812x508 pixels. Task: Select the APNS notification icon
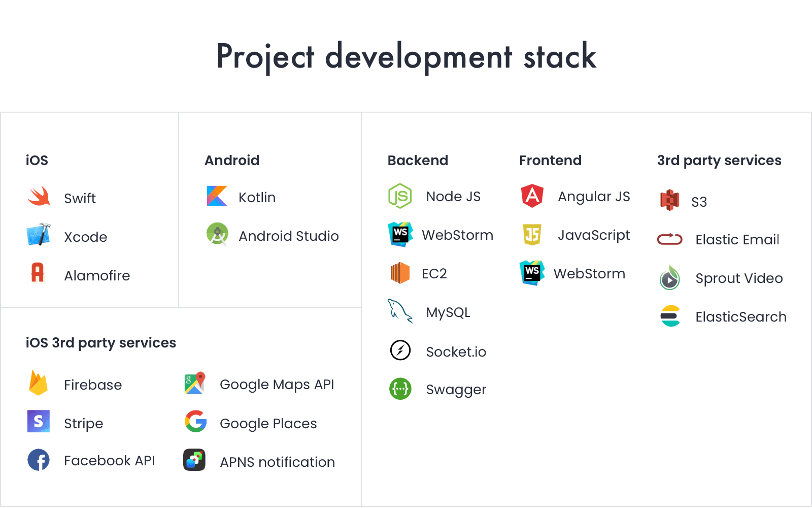click(194, 460)
